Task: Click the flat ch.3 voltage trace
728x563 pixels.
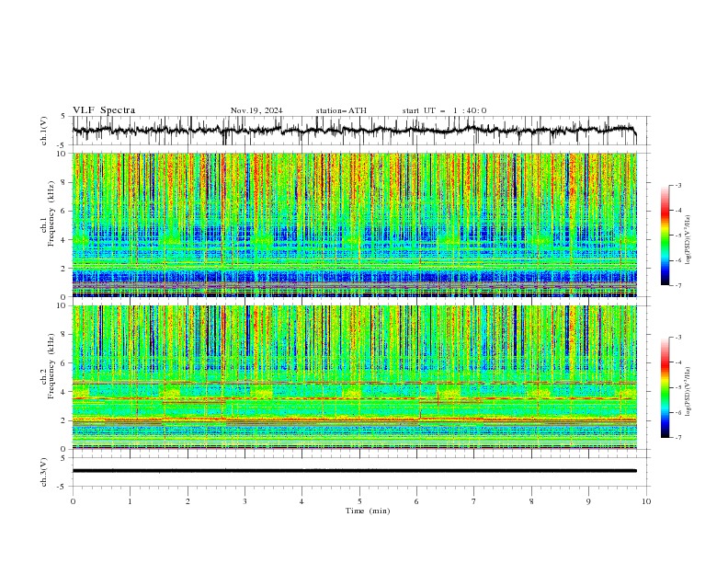Action: tap(354, 471)
